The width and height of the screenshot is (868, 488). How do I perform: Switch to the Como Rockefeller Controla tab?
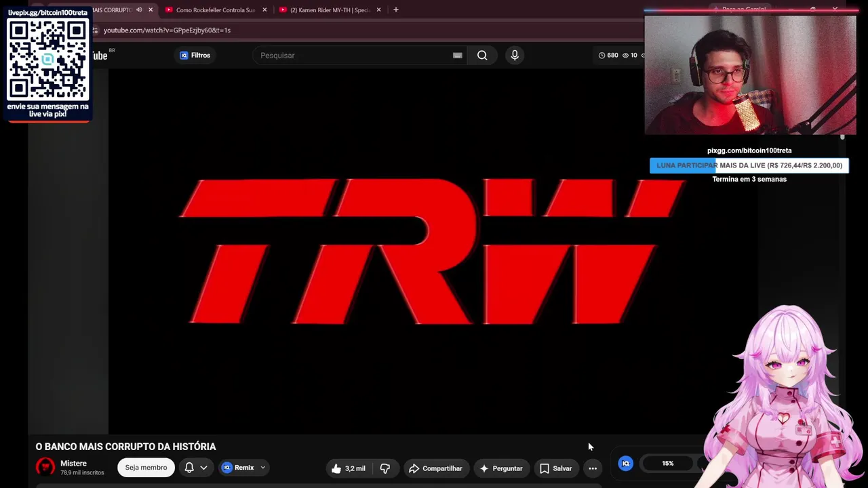click(x=216, y=10)
